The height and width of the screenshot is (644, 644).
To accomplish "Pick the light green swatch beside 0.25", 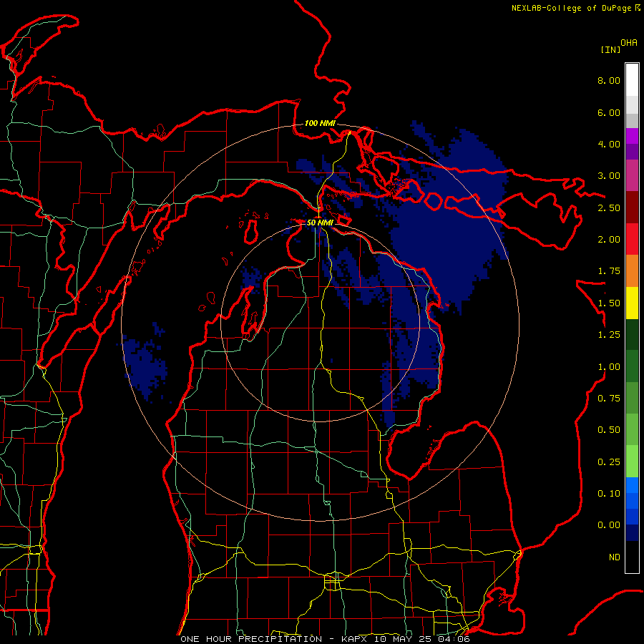I will coord(632,462).
